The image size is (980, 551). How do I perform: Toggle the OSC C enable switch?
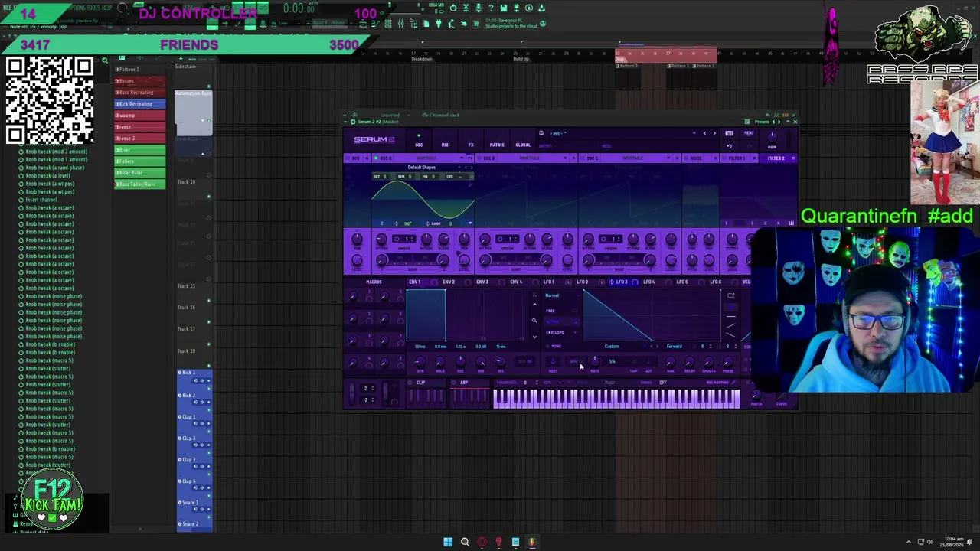point(581,158)
